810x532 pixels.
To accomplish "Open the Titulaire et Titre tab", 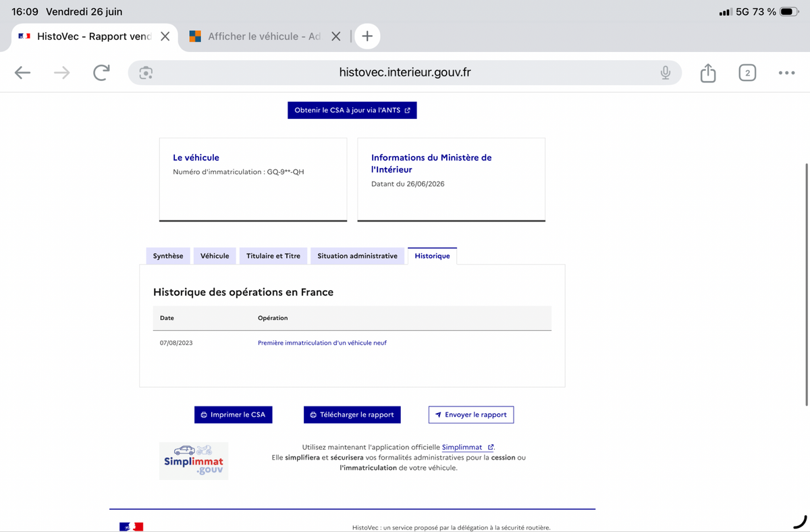I will coord(273,256).
